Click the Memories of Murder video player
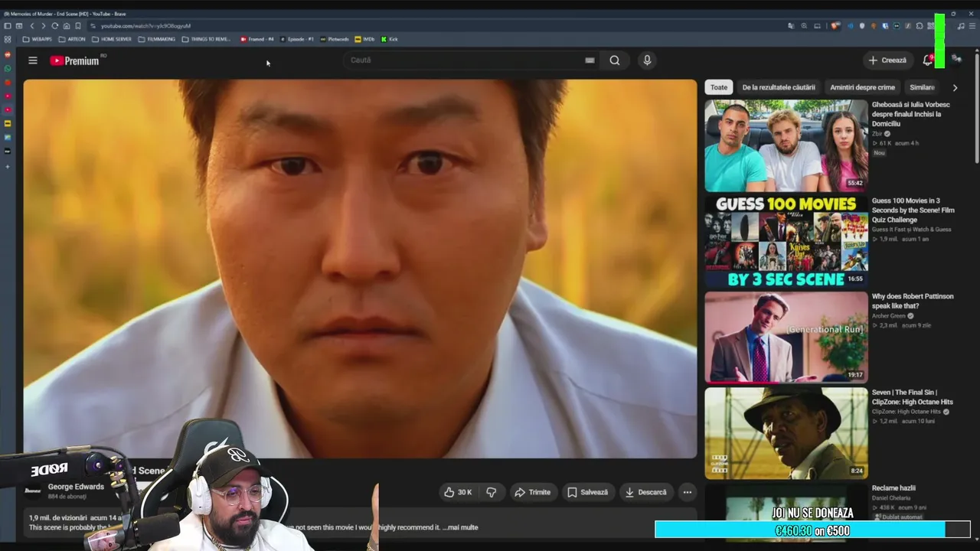The width and height of the screenshot is (980, 551). [x=360, y=269]
